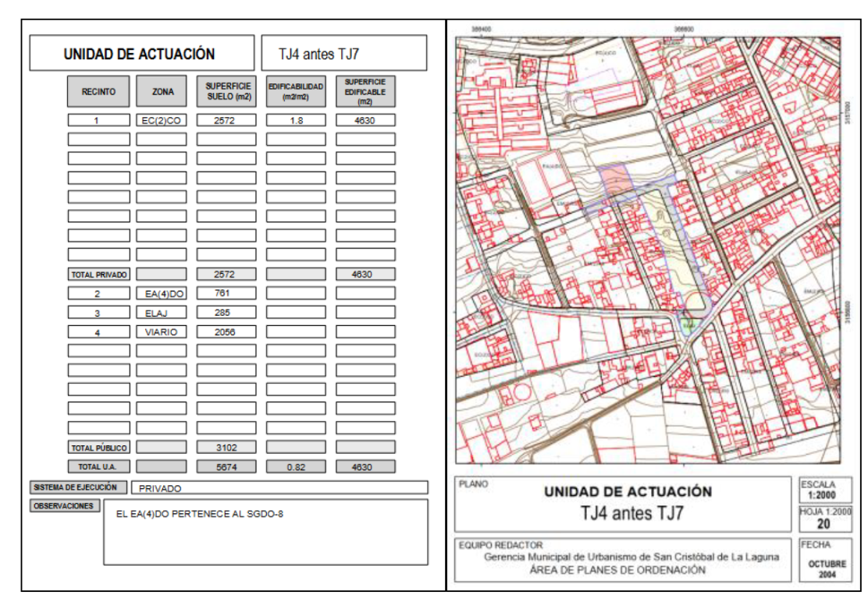Click the TOTAL PÚBLICO row label
This screenshot has height=599, width=868.
(98, 448)
